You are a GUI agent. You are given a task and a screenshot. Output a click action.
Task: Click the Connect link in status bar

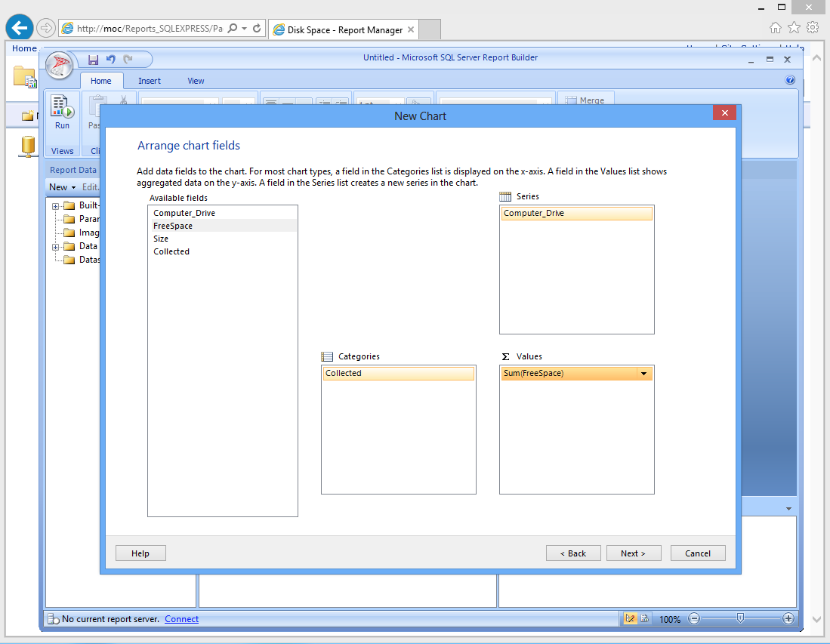click(181, 619)
